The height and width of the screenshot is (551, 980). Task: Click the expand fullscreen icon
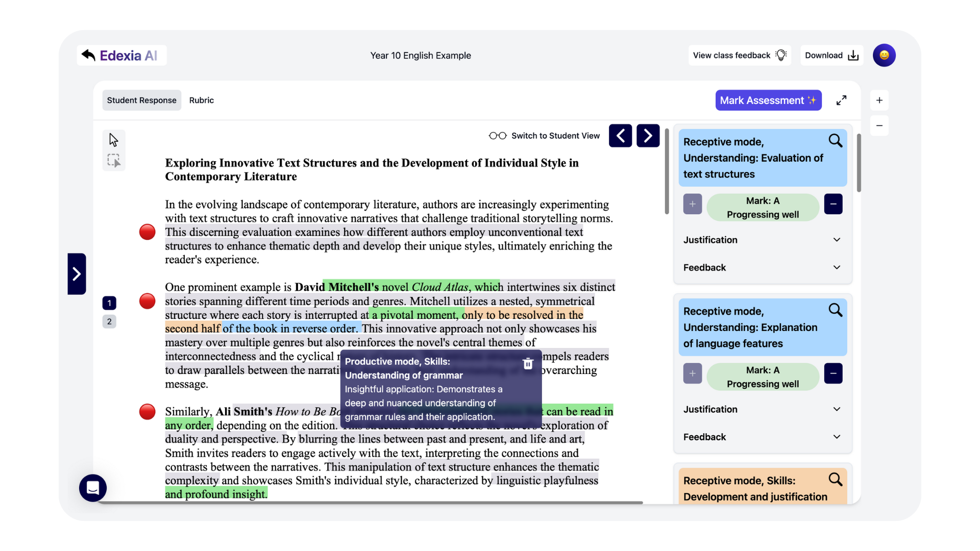coord(841,100)
